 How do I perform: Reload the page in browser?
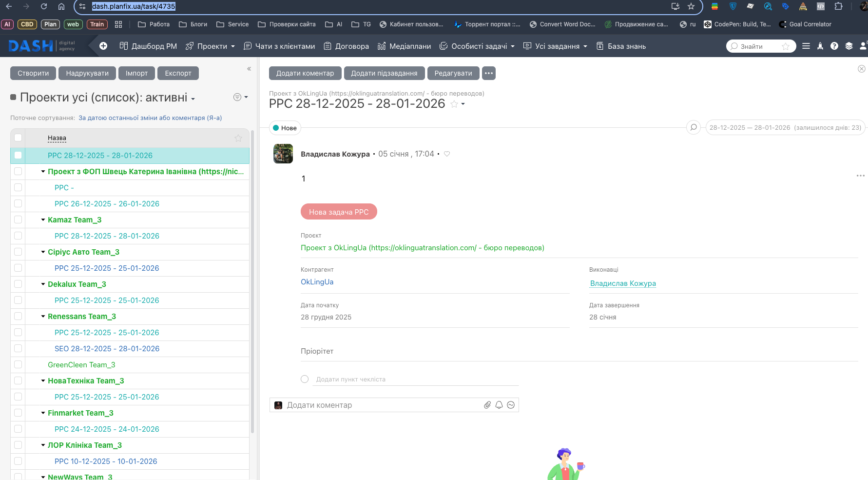point(44,6)
